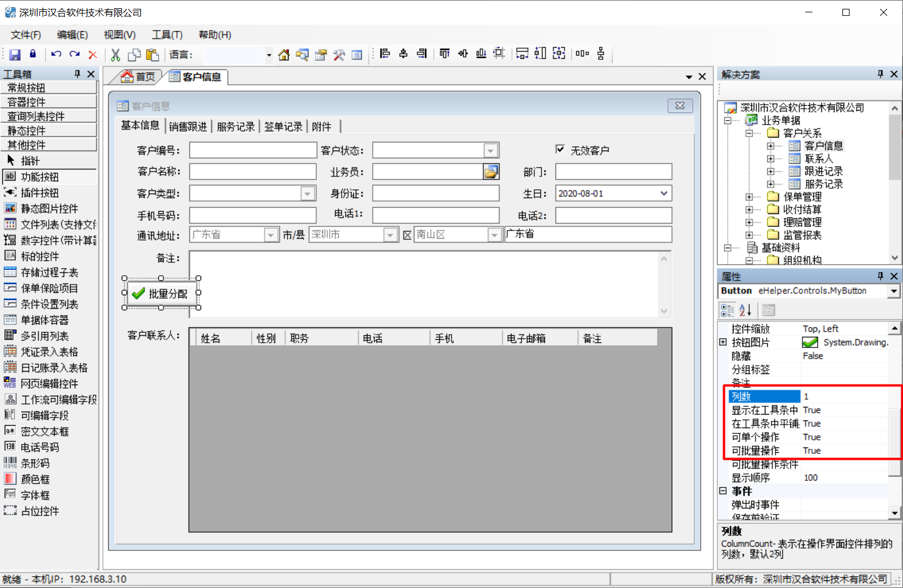Screen dimensions: 903x588
Task: Click the Undo arrow icon
Action: (56, 54)
